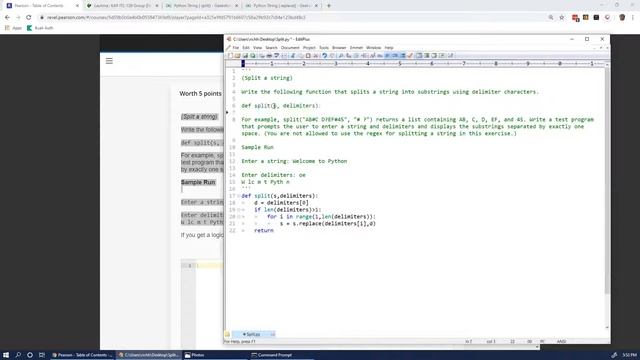Image resolution: width=640 pixels, height=360 pixels.
Task: Switch to the Python String replace browser tab
Action: tap(282, 6)
